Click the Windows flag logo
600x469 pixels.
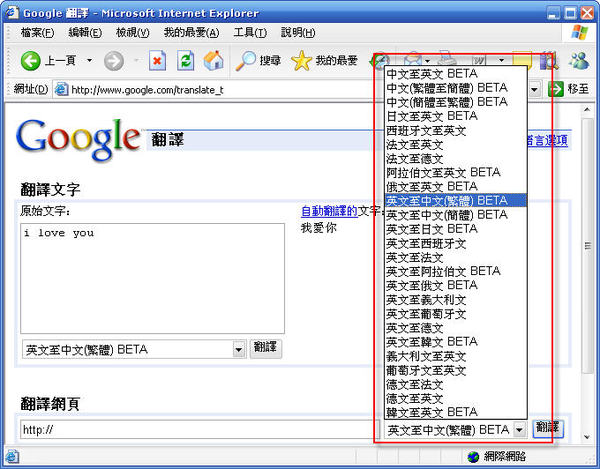tap(580, 33)
